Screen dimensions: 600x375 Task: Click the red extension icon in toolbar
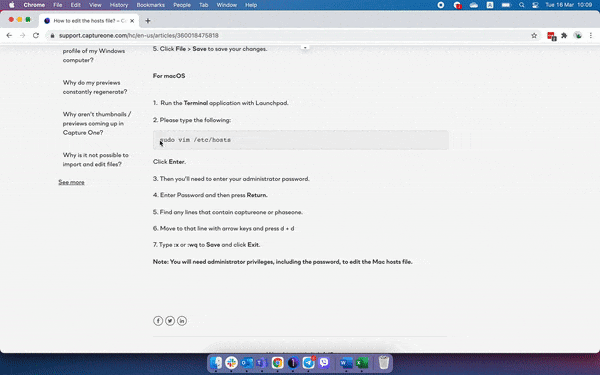tap(551, 36)
